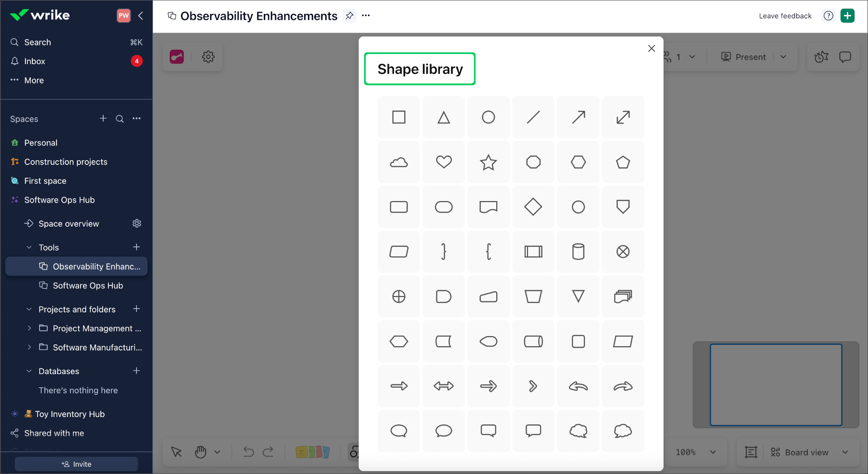
Task: Select the cylinder database shape
Action: (578, 252)
